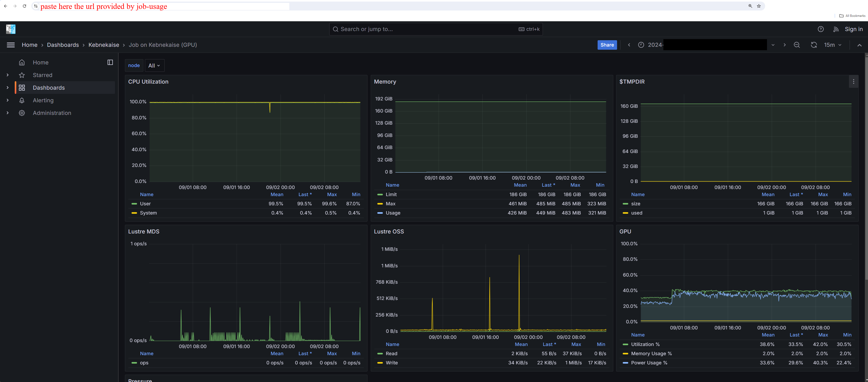Refresh the dashboard
This screenshot has height=382, width=868.
(x=814, y=45)
